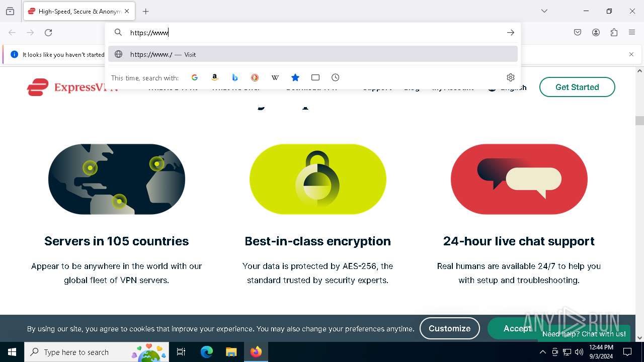The height and width of the screenshot is (362, 644).
Task: Click the Servers in 105 countries heading
Action: (x=117, y=241)
